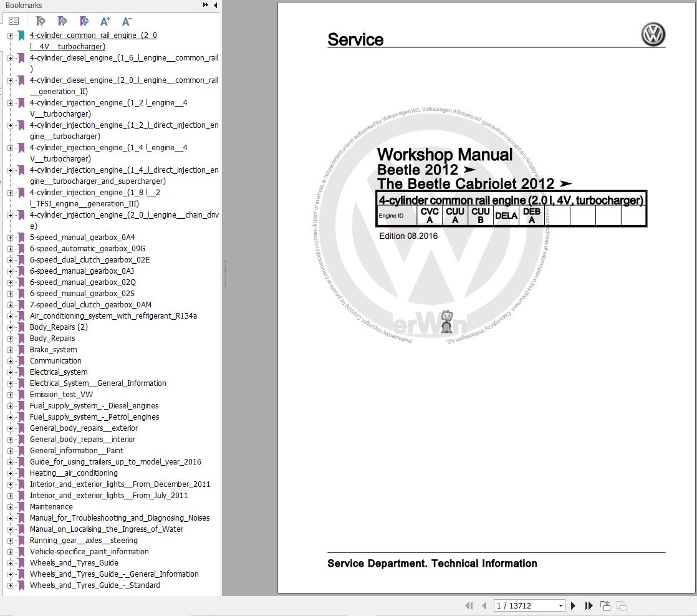This screenshot has width=697, height=616.
Task: Open the page number dropdown arrow
Action: (560, 605)
